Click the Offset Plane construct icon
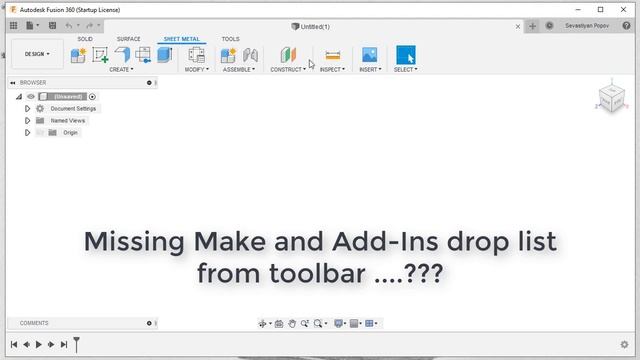This screenshot has width=640, height=360. tap(288, 55)
